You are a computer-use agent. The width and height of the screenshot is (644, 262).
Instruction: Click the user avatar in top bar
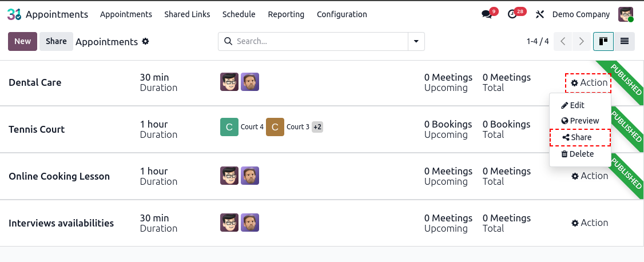point(626,14)
